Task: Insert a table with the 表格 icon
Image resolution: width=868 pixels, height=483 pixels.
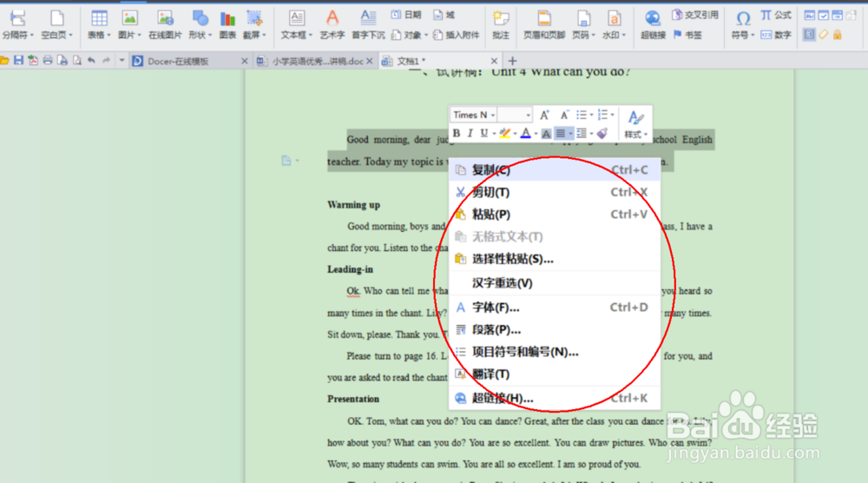Action: coord(99,25)
